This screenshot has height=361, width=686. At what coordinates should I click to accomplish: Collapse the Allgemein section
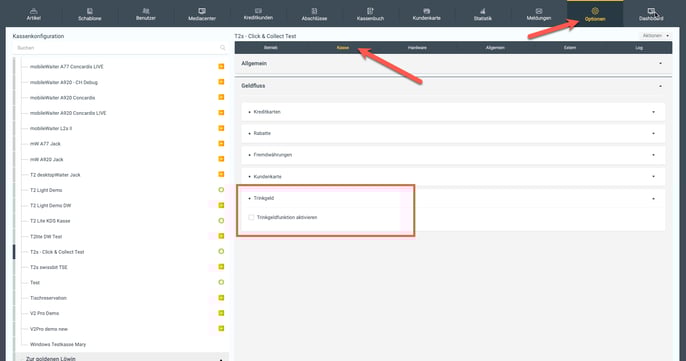(661, 63)
